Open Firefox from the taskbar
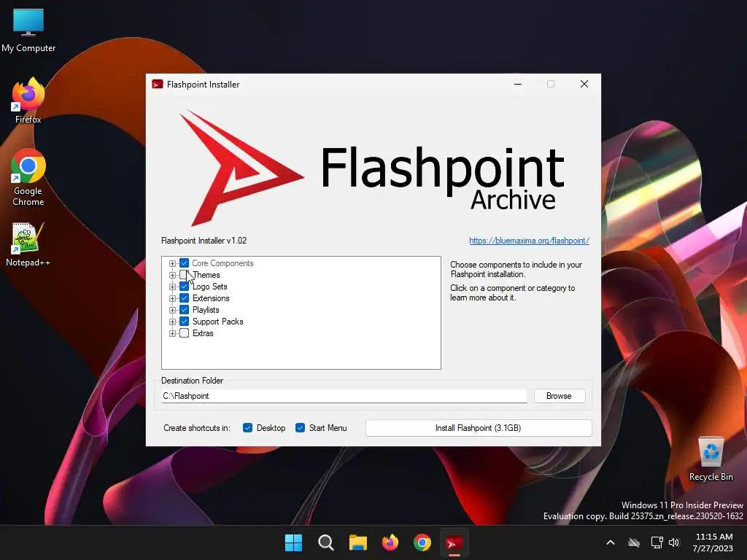 click(390, 542)
